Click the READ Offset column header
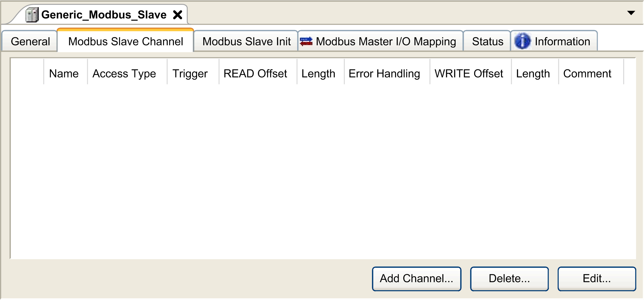This screenshot has width=644, height=300. [x=255, y=73]
